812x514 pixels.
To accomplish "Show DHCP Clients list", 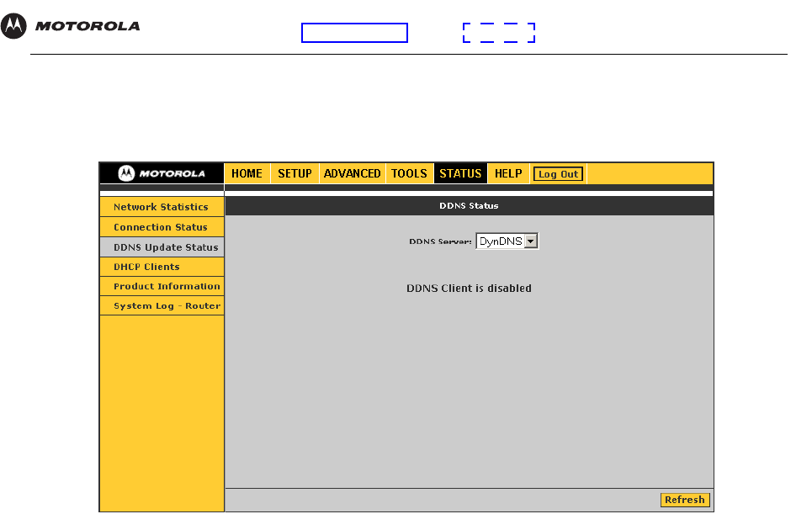I will click(162, 267).
